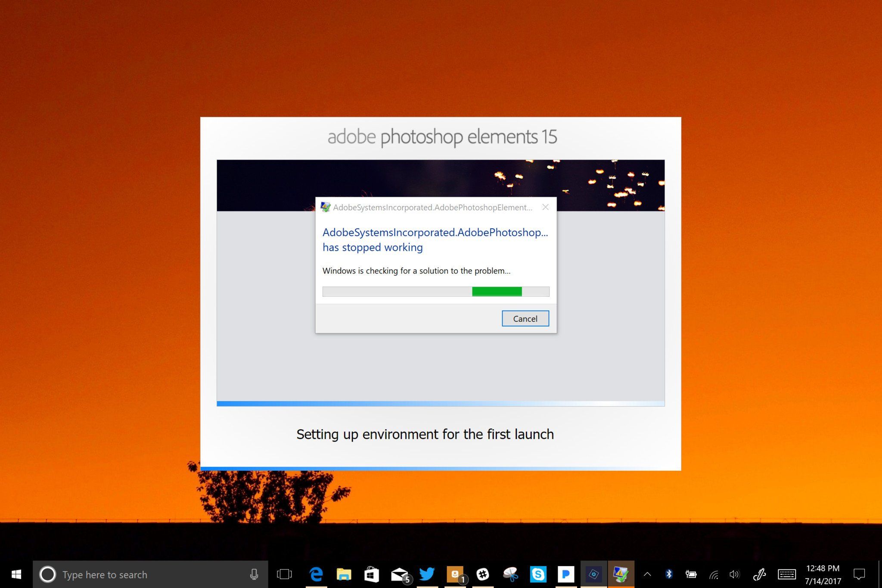Open Windows Ink Workspace pen icon
Screen dimensions: 882x588
[759, 574]
